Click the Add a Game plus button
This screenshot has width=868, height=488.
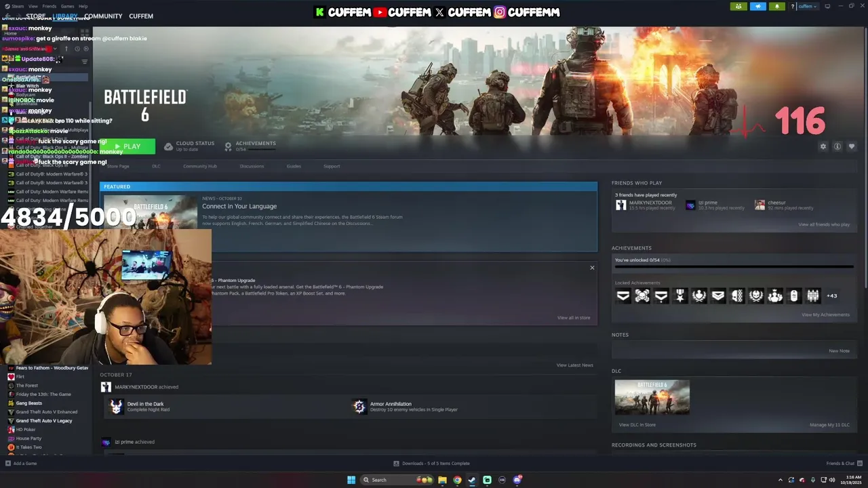(8, 464)
